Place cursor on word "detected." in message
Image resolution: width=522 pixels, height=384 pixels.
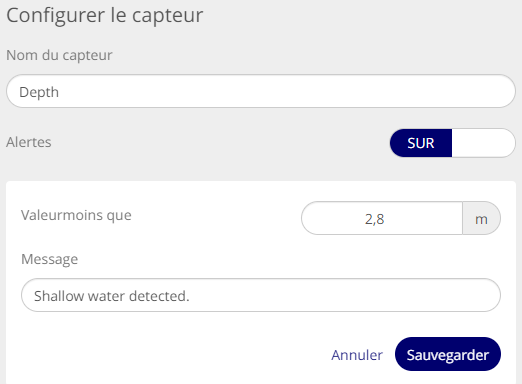pos(159,296)
